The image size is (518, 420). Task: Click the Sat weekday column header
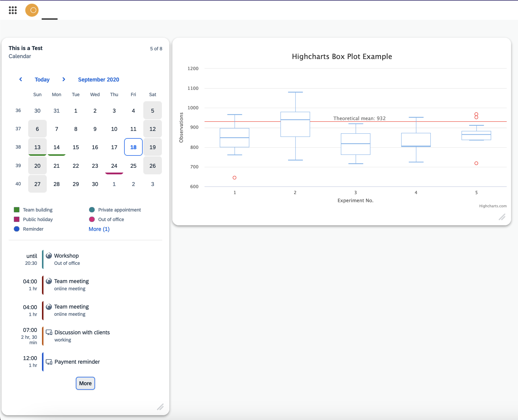[x=153, y=94]
